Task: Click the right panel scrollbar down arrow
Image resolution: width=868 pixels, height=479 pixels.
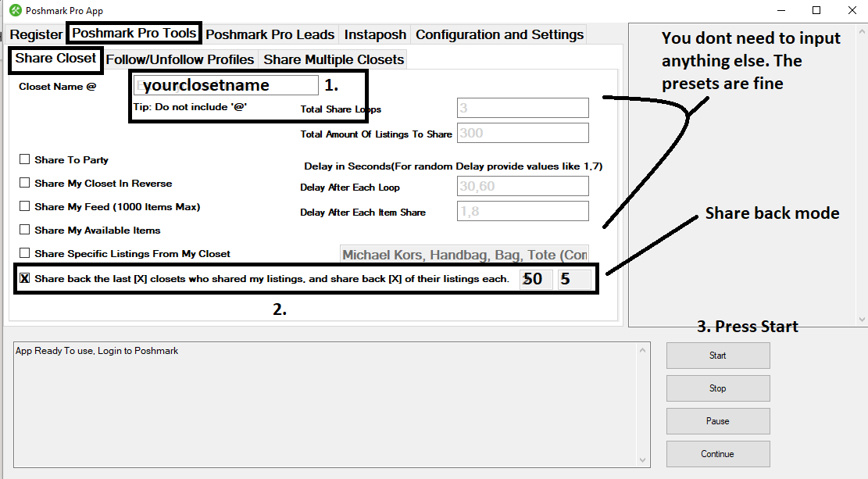Action: (x=862, y=319)
